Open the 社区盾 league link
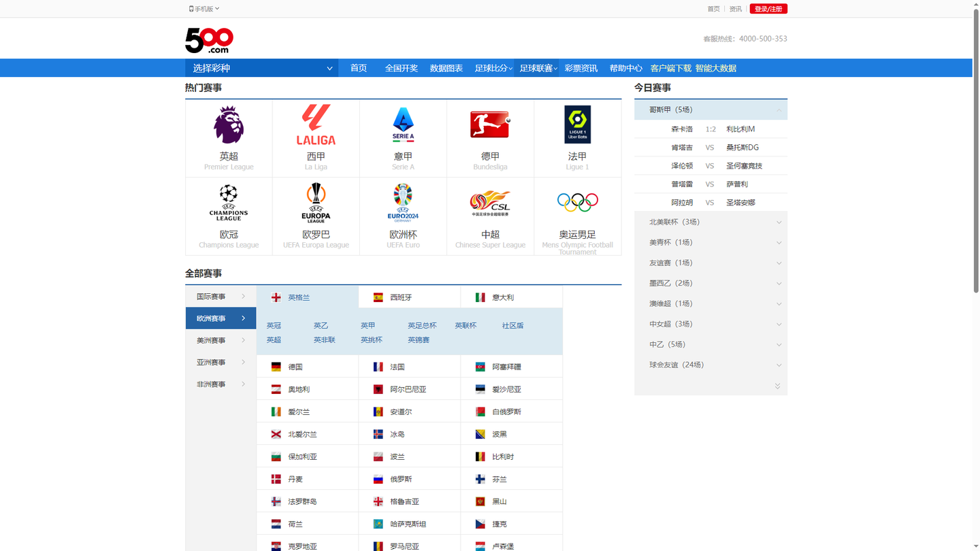This screenshot has height=551, width=980. click(x=512, y=325)
